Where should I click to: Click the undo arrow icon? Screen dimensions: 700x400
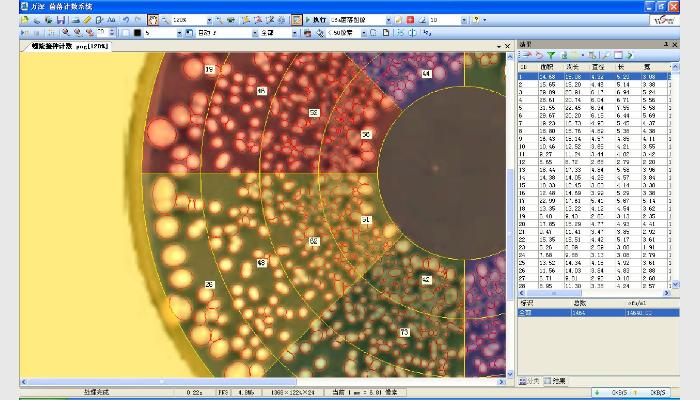(x=125, y=20)
